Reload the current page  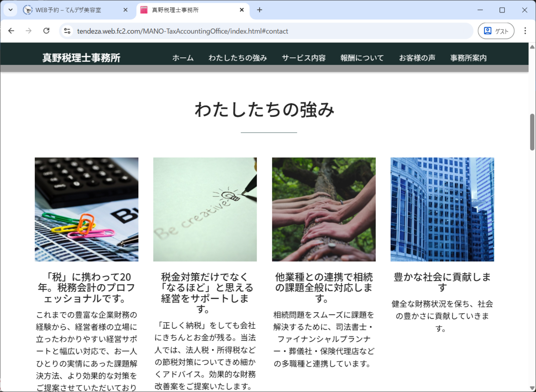46,31
